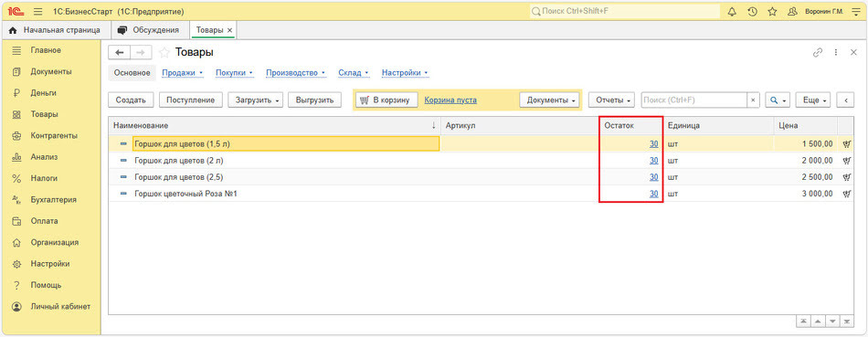
Task: Go back with the left arrow button
Action: tap(119, 53)
